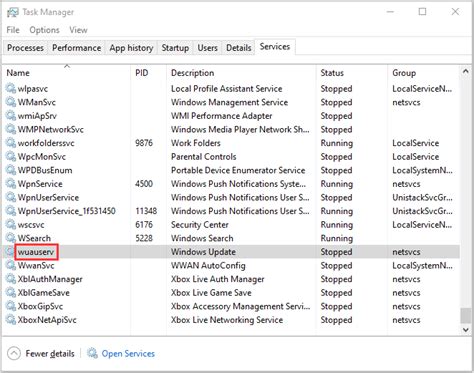
Task: Click the gear icon beside workfolderssvc
Action: 11,143
